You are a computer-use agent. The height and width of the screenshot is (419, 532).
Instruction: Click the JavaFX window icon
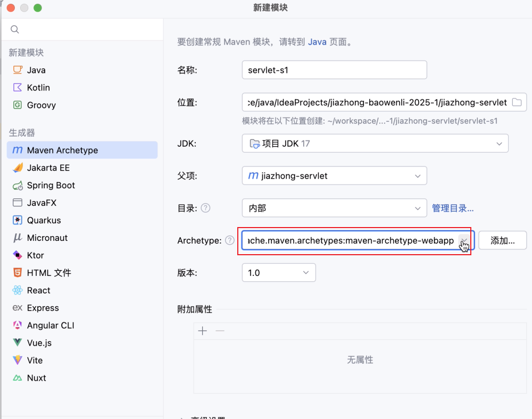(18, 203)
